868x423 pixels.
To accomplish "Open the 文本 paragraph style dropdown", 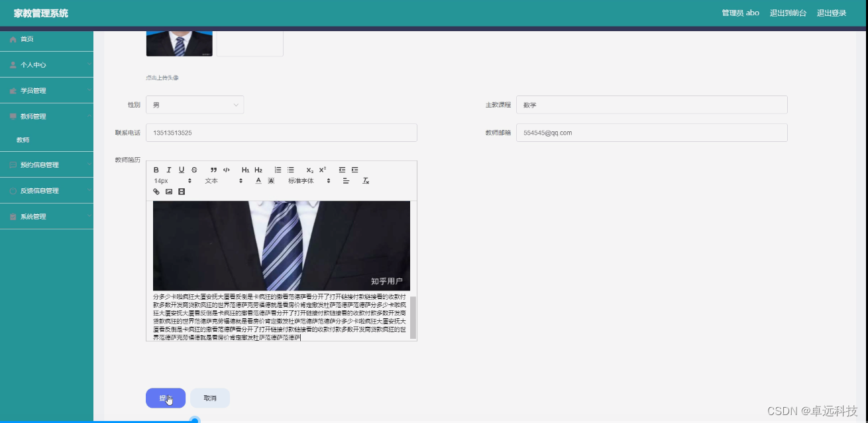I will (224, 180).
